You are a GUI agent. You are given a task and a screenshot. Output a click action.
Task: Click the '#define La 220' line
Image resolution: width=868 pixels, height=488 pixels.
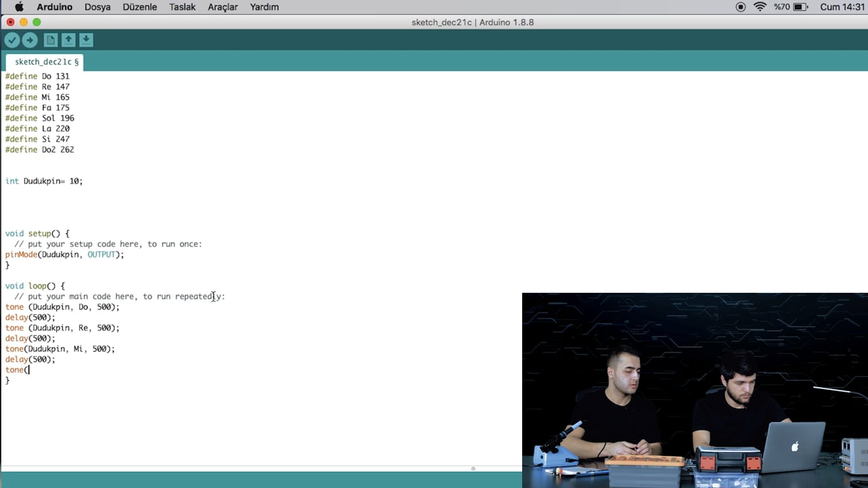pos(37,129)
